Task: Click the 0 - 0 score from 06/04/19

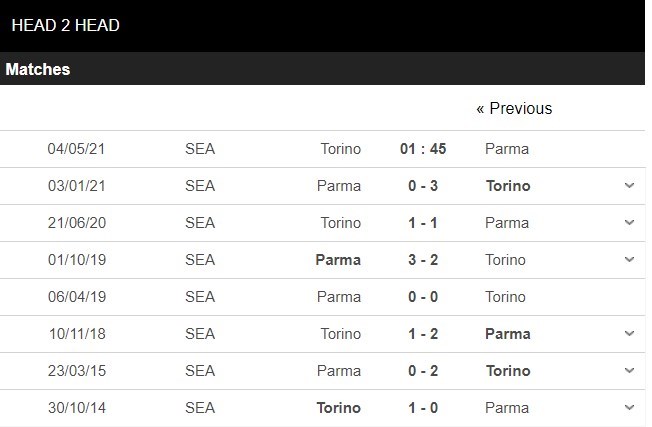Action: (423, 297)
